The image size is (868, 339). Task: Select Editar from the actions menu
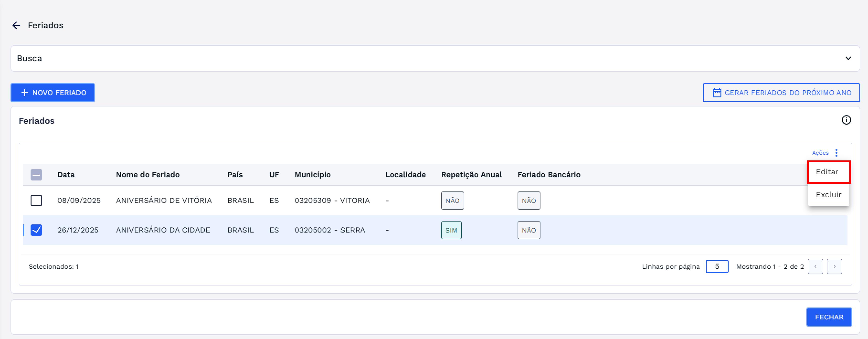pos(827,172)
